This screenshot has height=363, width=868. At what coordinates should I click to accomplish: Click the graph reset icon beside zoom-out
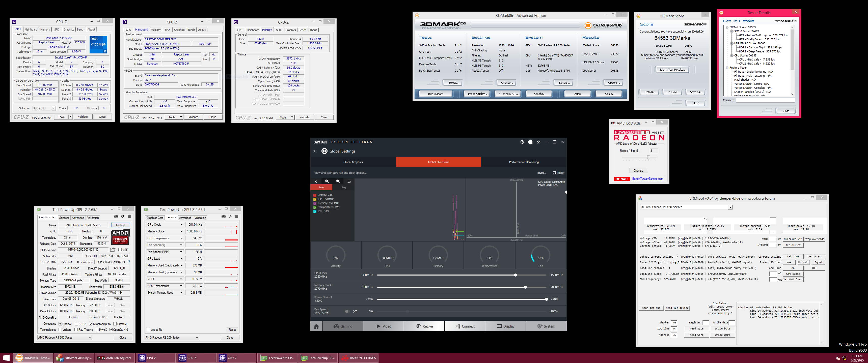(x=349, y=181)
